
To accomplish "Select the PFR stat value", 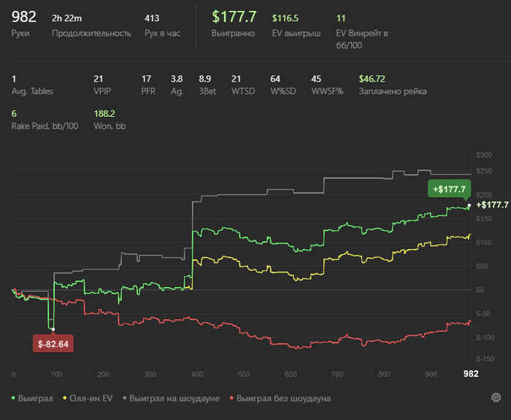I will tap(146, 78).
